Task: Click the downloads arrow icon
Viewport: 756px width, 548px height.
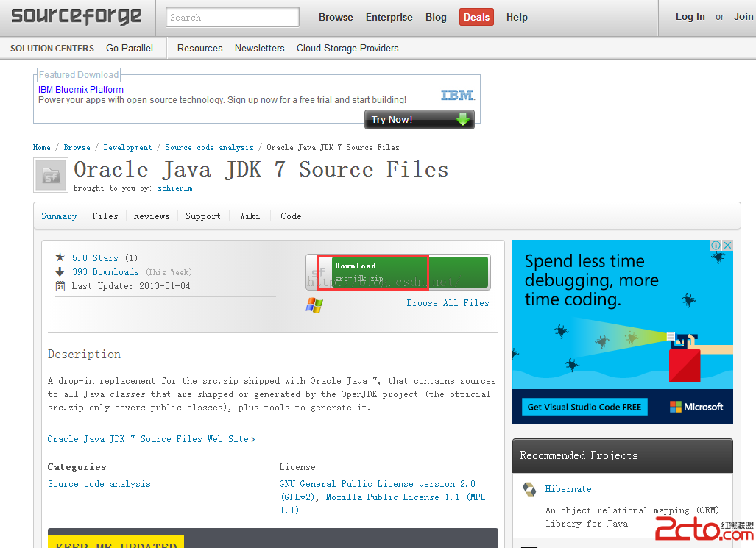Action: click(60, 272)
